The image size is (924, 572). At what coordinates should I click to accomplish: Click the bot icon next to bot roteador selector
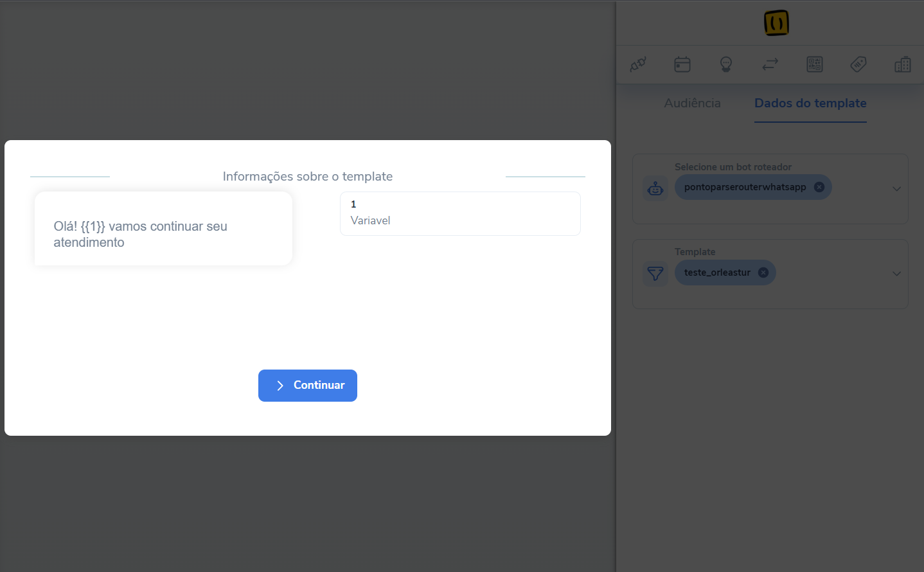click(655, 188)
